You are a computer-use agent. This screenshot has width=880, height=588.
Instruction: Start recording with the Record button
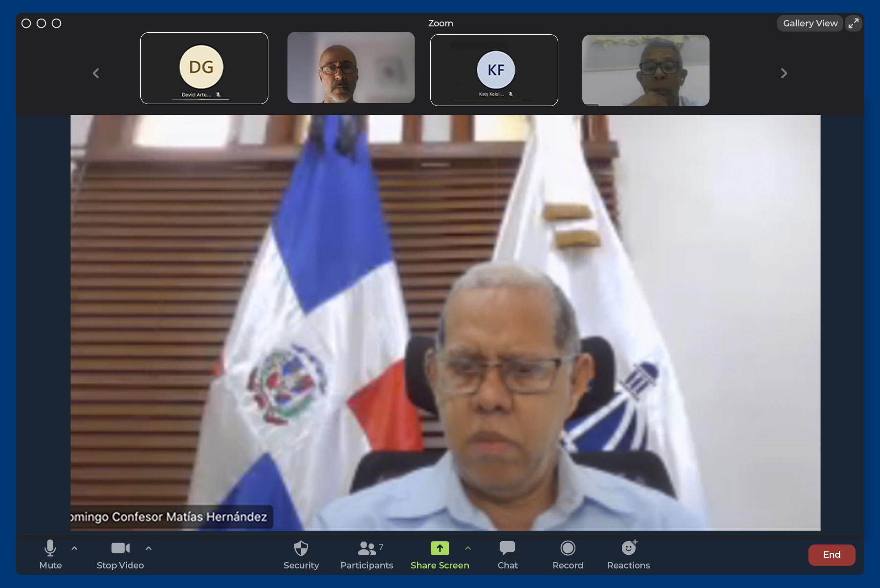568,553
